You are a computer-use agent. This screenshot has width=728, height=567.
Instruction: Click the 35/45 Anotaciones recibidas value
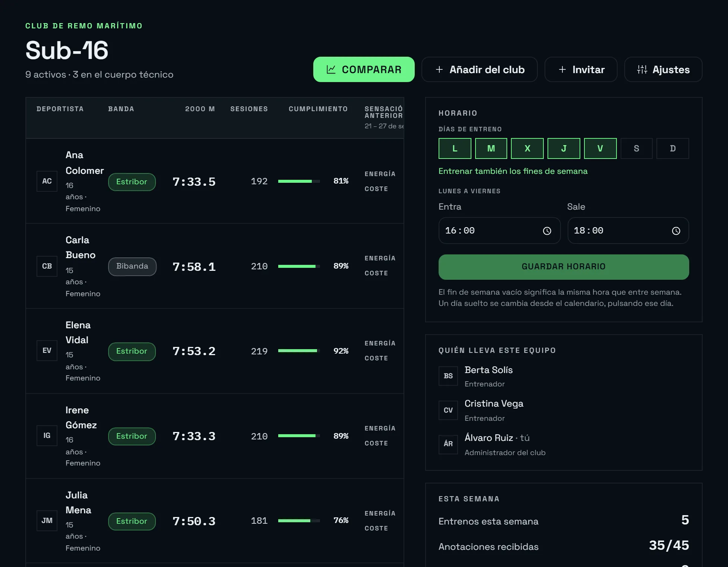pos(669,545)
